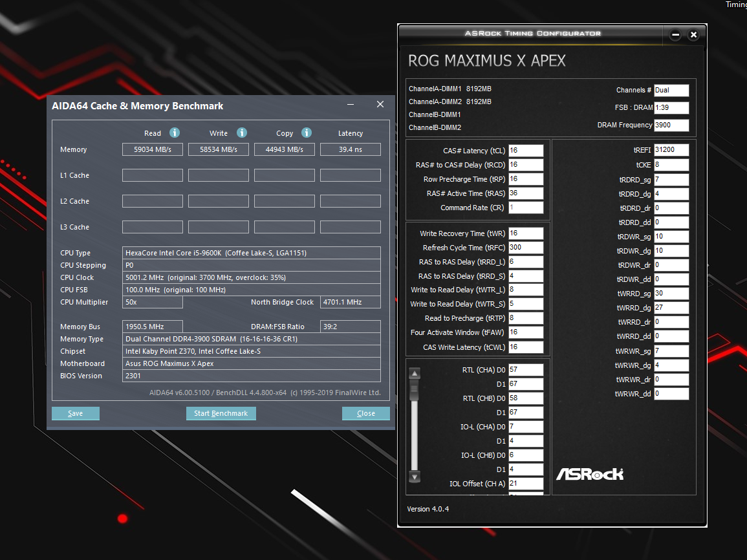
Task: Minimize the AIDA64 benchmark window
Action: point(351,104)
